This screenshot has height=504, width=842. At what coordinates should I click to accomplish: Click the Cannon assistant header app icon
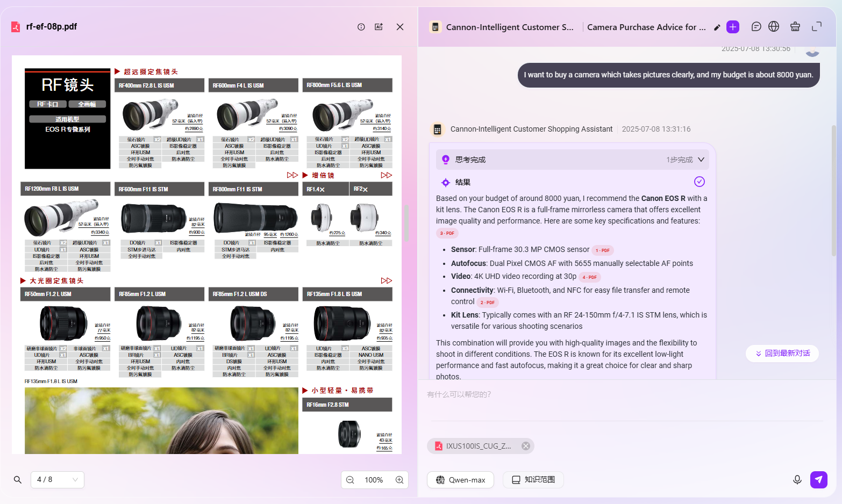coord(436,27)
